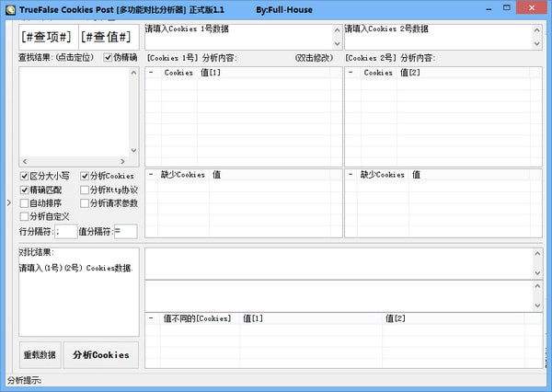Click scroll-down arrow of Cookies 2号 input box

coord(537,43)
